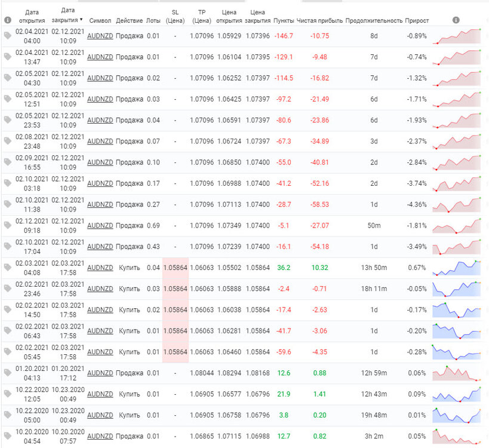The image size is (489, 448).
Task: Open mini chart of the -4.36% growth trade
Action: tap(457, 205)
